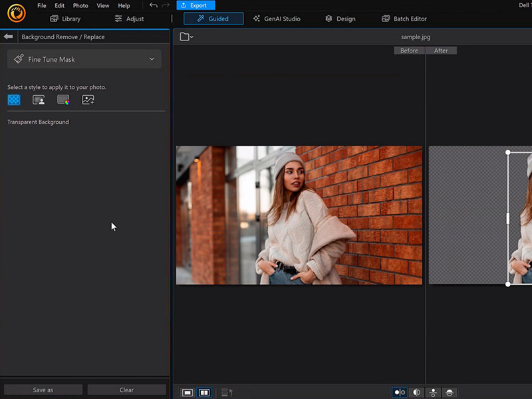Viewport: 532px width, 399px height.
Task: Switch to the GenAI Studio tab
Action: (x=277, y=19)
